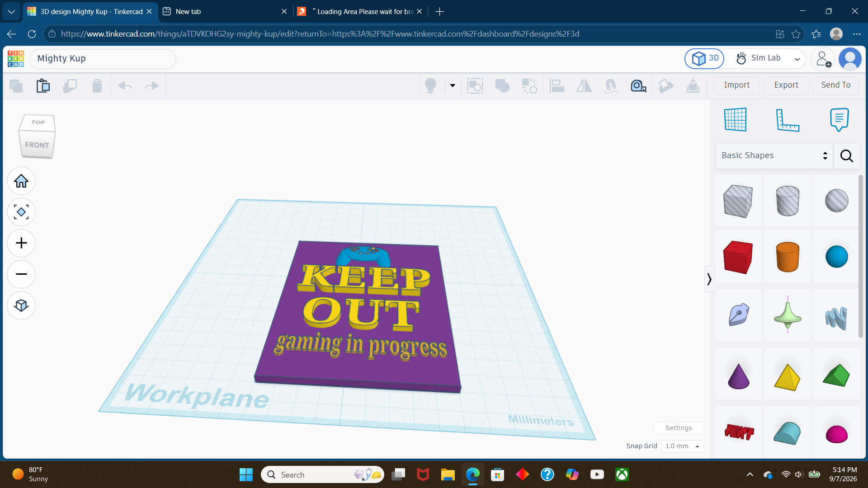The image size is (868, 488).
Task: Open the Notes tool icon
Action: (839, 120)
